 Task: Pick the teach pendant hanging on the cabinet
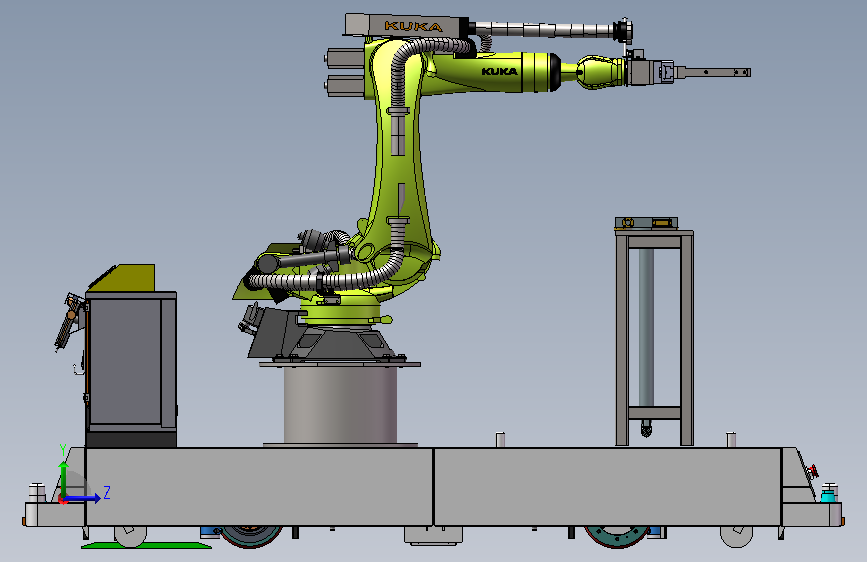coord(69,322)
